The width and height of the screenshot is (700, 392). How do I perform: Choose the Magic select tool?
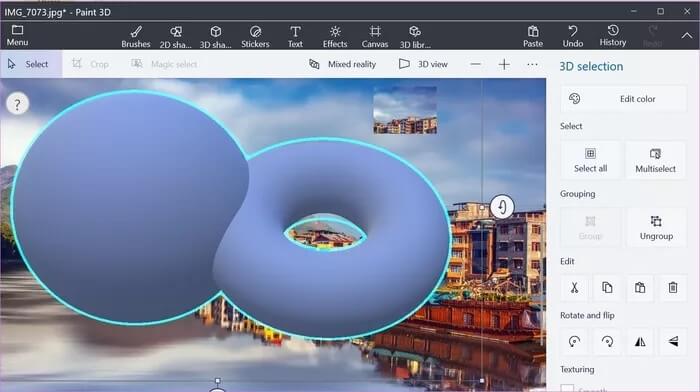tap(164, 64)
